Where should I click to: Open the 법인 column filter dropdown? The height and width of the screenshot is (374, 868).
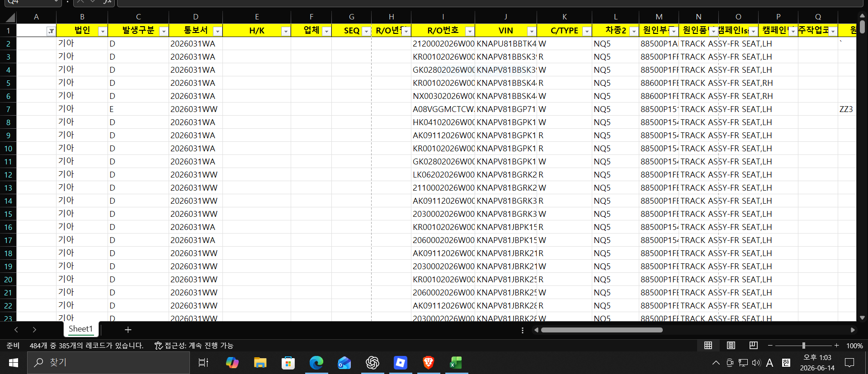[x=103, y=31]
